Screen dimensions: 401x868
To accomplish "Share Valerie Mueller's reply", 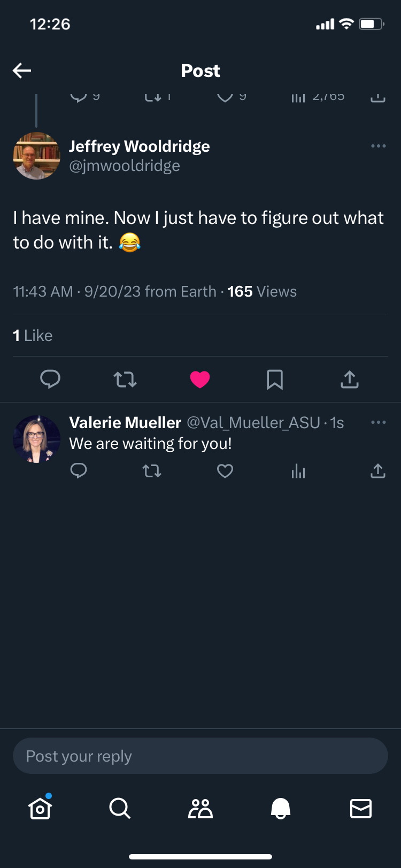I will tap(378, 471).
